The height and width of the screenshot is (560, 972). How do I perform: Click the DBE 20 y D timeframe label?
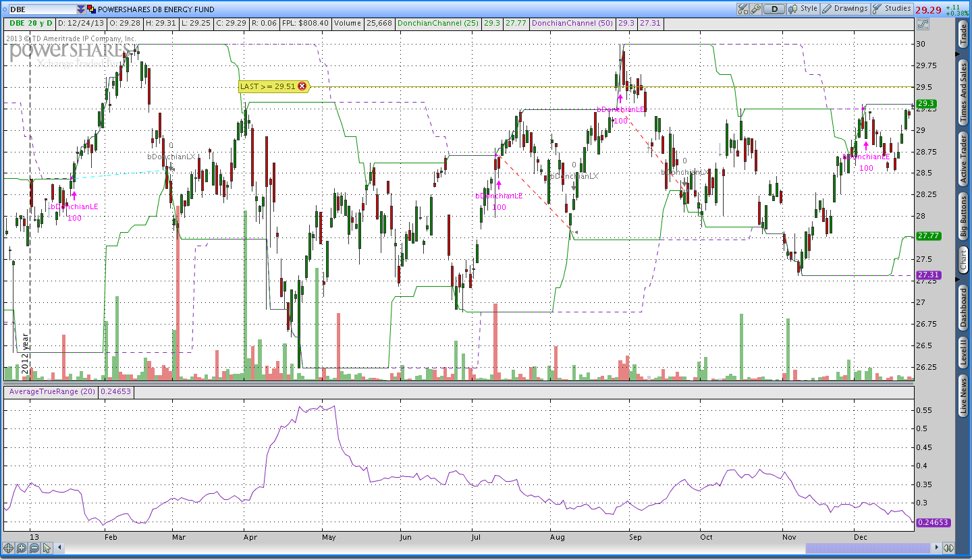tap(30, 23)
